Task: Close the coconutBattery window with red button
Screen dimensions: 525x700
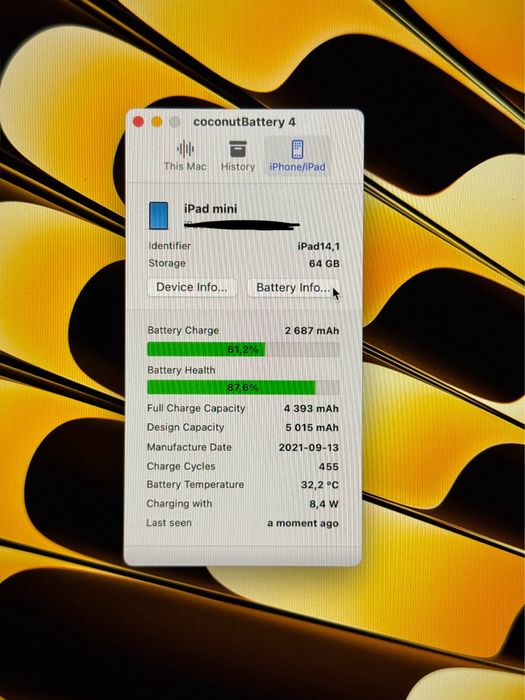Action: pos(138,121)
